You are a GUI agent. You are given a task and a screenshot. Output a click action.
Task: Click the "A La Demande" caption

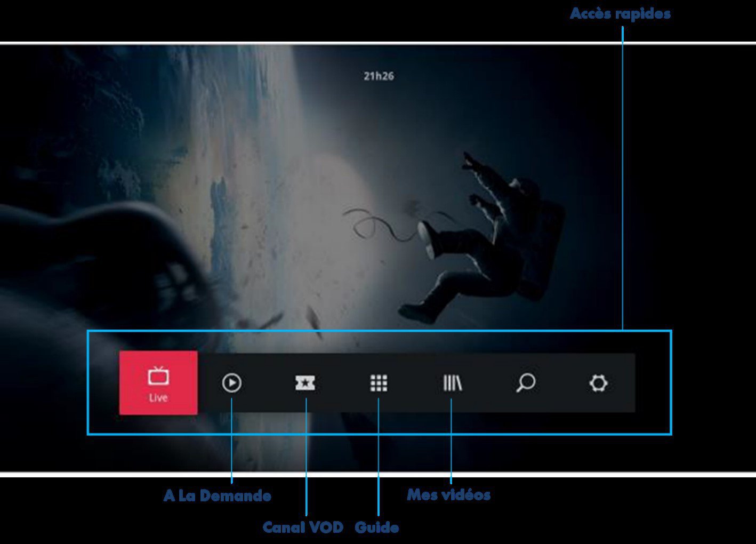coord(218,496)
